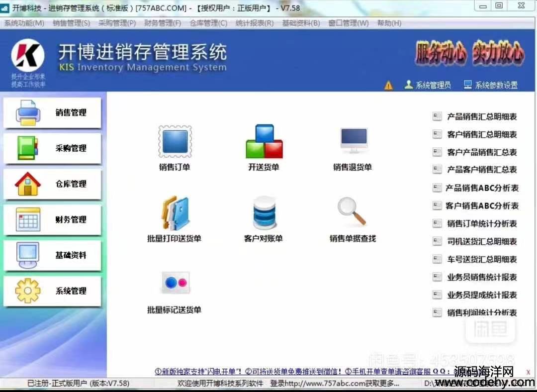Image resolution: width=537 pixels, height=392 pixels.
Task: Open the 业务员销售统计报表 link
Action: click(x=482, y=277)
